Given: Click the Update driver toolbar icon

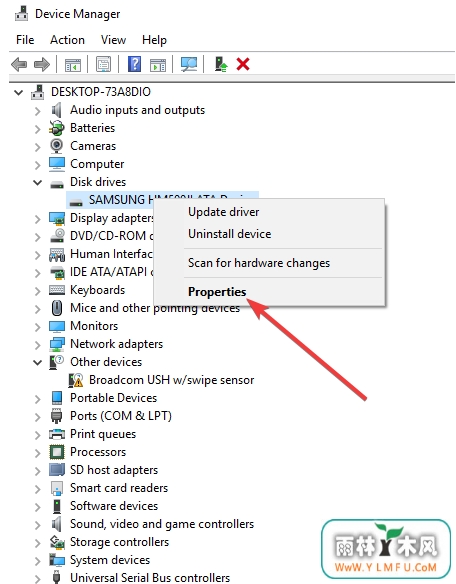Looking at the screenshot, I should tap(221, 64).
